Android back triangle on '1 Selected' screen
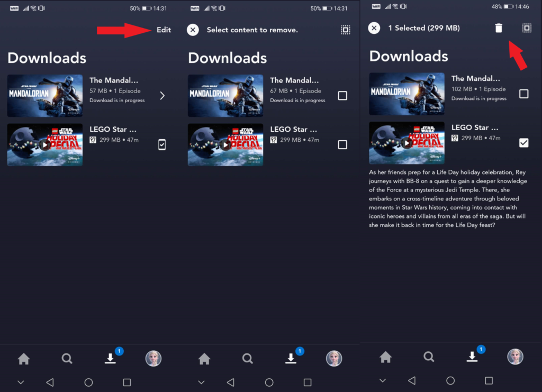Image resolution: width=542 pixels, height=392 pixels. pyautogui.click(x=412, y=380)
